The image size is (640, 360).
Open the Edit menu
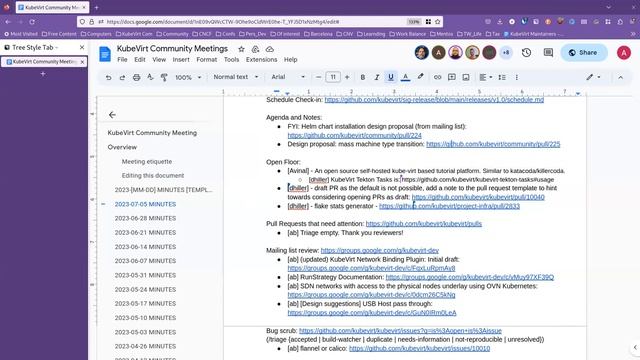140,60
